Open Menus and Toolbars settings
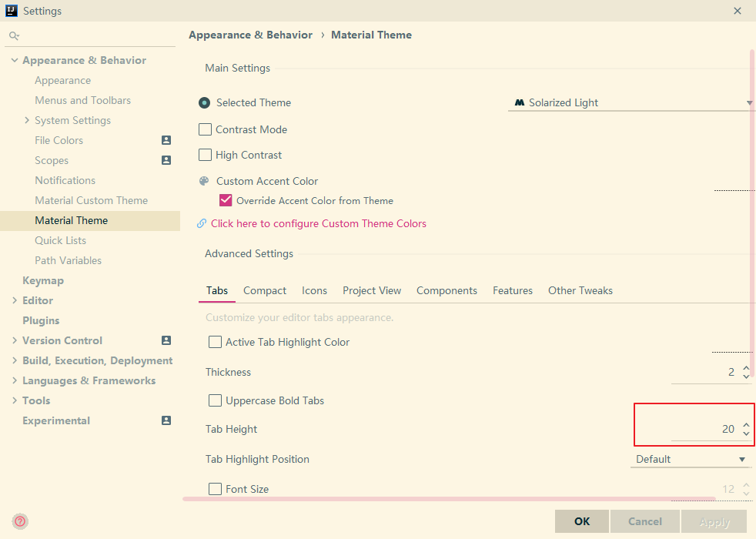Viewport: 756px width, 539px height. pyautogui.click(x=83, y=100)
